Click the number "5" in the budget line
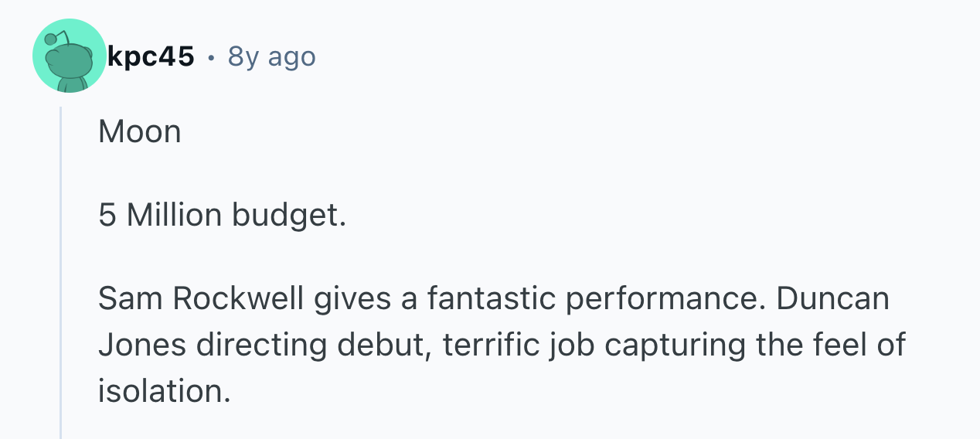This screenshot has width=980, height=439. (107, 215)
